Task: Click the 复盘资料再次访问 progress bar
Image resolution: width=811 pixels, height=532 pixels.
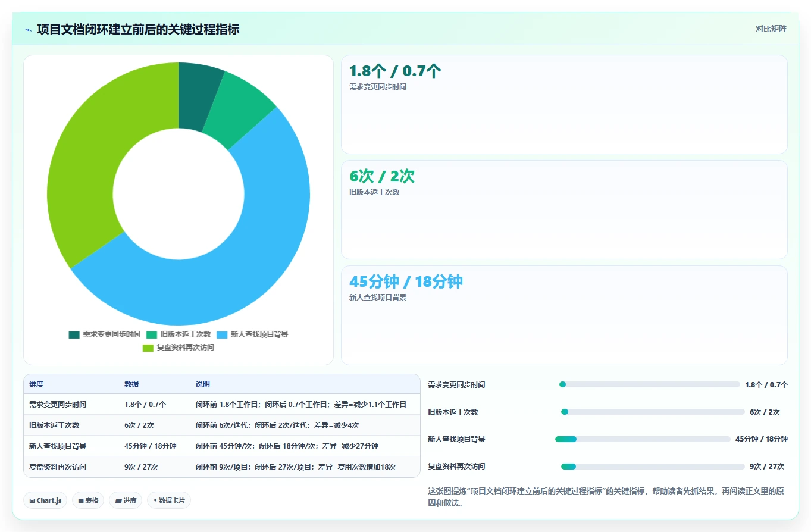Action: pos(653,467)
